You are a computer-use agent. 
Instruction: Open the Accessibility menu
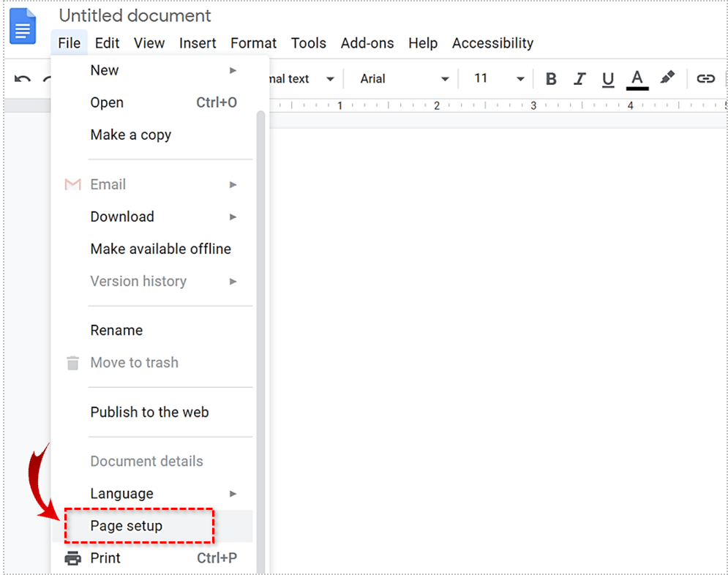point(492,43)
